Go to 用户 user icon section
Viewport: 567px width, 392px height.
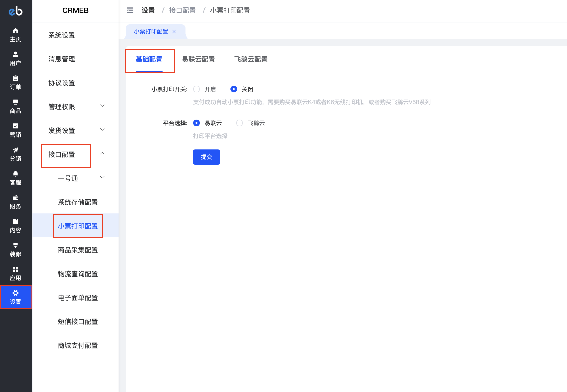pos(16,54)
